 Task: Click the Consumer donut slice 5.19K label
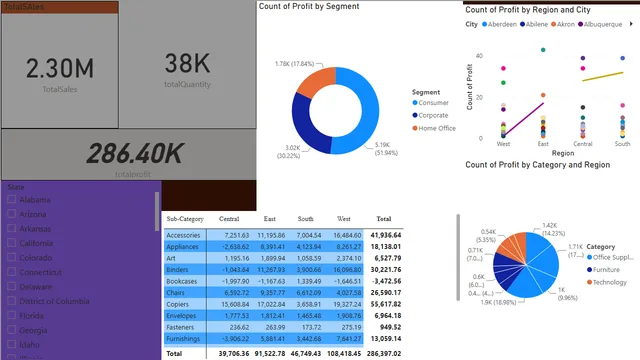click(386, 149)
